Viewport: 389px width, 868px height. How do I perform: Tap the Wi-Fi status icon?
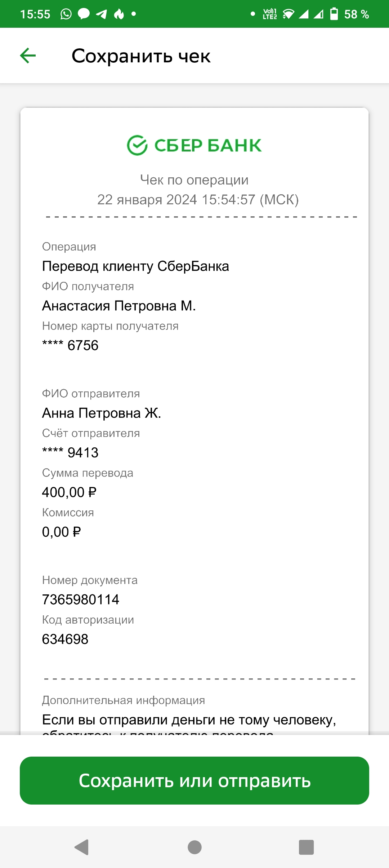point(288,14)
